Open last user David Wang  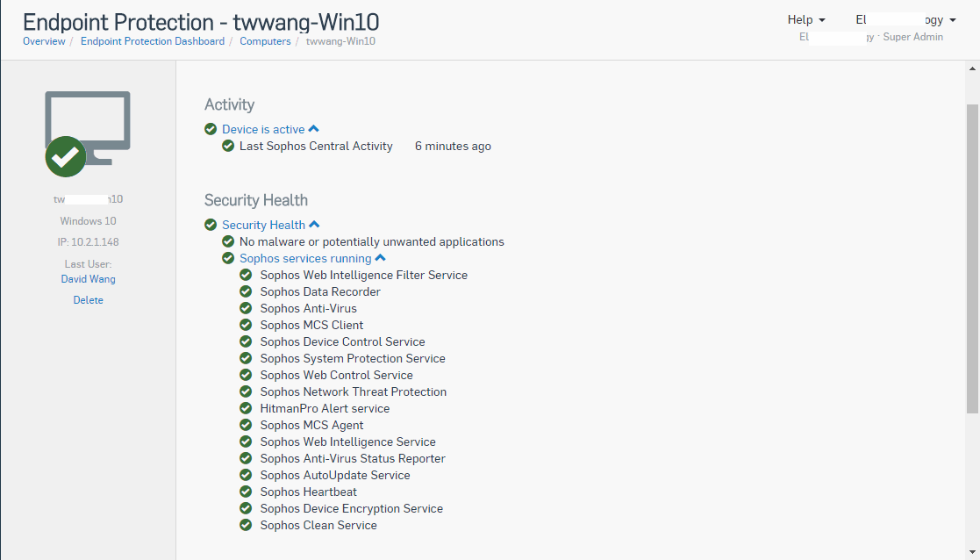coord(88,279)
